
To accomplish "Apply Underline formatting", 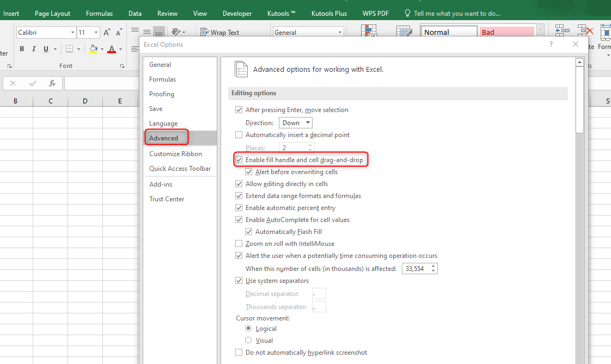I will coord(44,48).
